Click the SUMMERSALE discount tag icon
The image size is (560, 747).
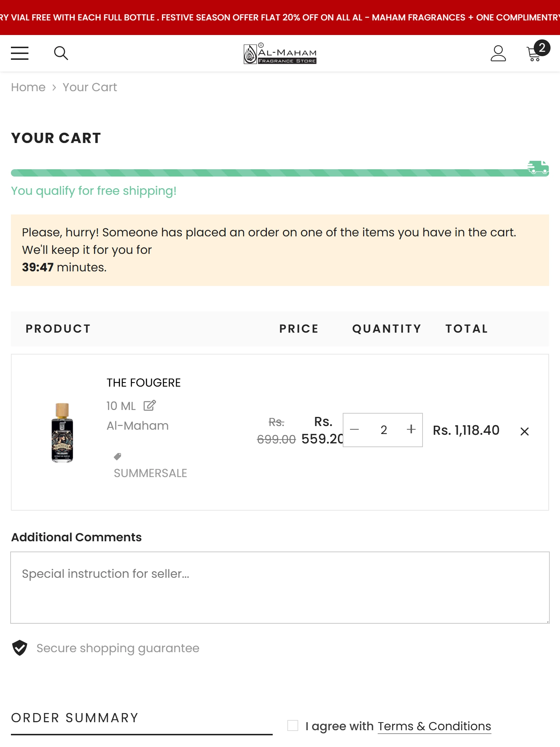pos(117,457)
